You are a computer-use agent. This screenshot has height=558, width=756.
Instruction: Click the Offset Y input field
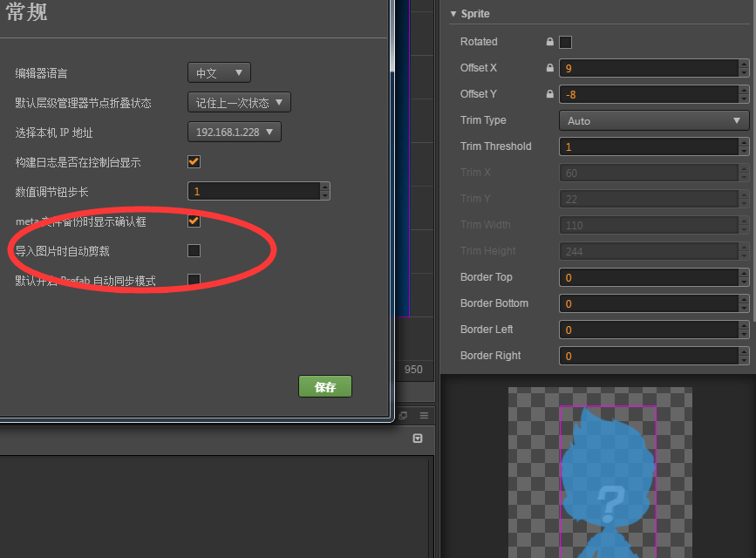(649, 94)
